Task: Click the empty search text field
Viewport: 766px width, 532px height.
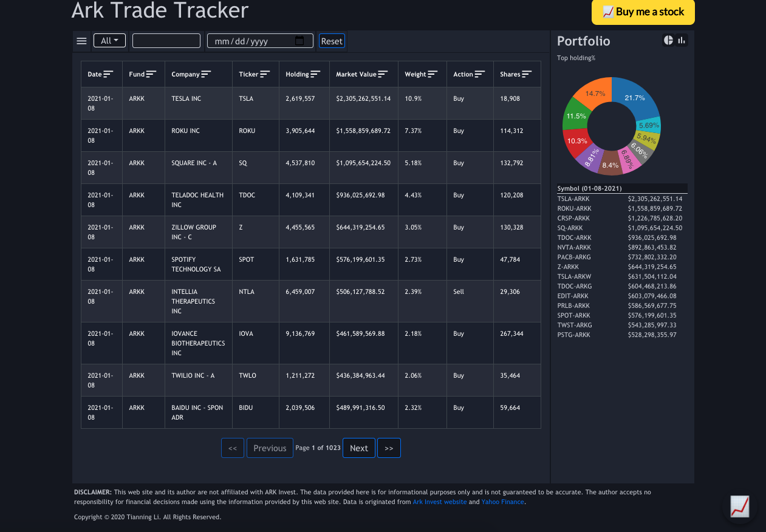Action: pyautogui.click(x=166, y=41)
